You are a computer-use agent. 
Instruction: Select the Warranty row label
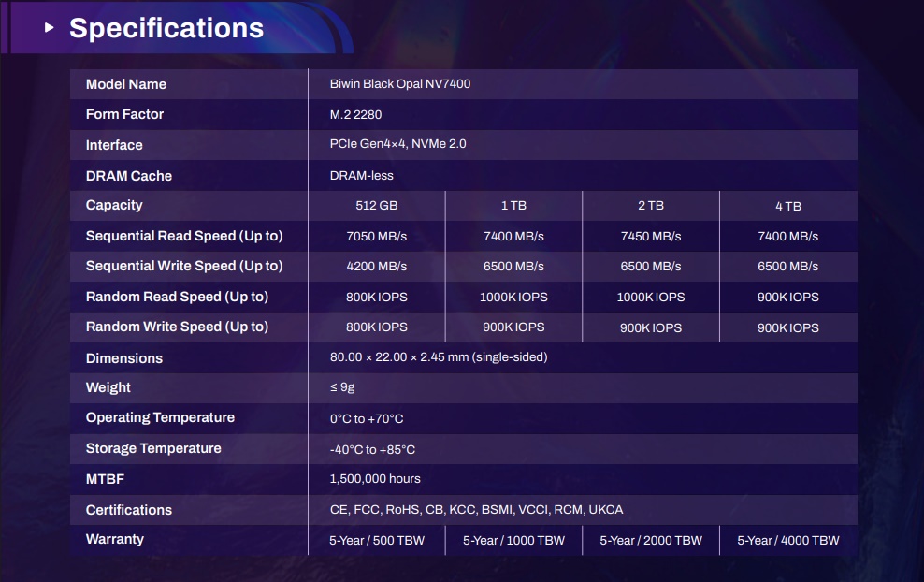(115, 539)
